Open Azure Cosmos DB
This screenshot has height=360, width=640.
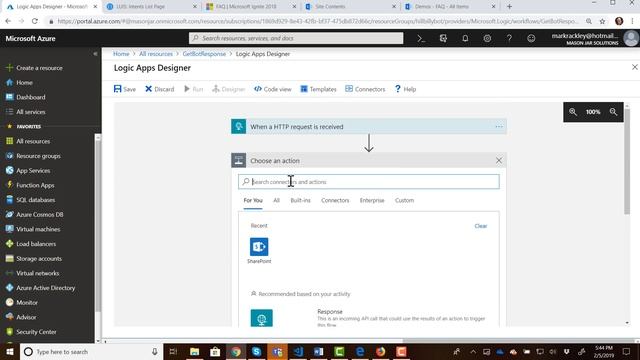click(x=35, y=215)
